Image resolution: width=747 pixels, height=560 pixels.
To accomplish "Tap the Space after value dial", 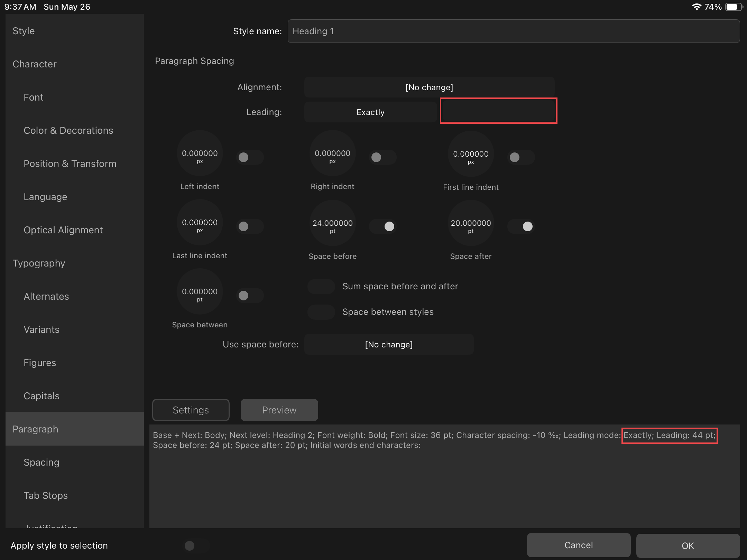I will tap(471, 223).
